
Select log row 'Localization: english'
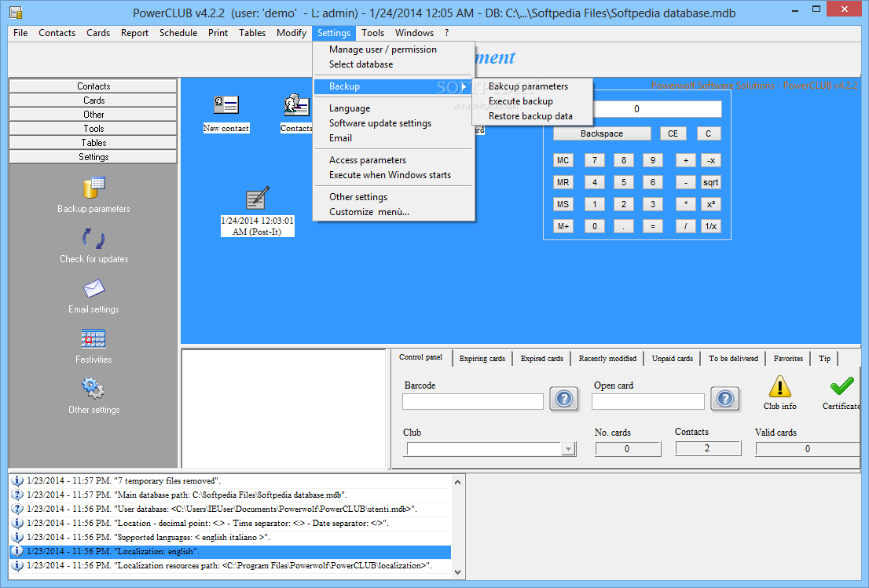coord(230,551)
